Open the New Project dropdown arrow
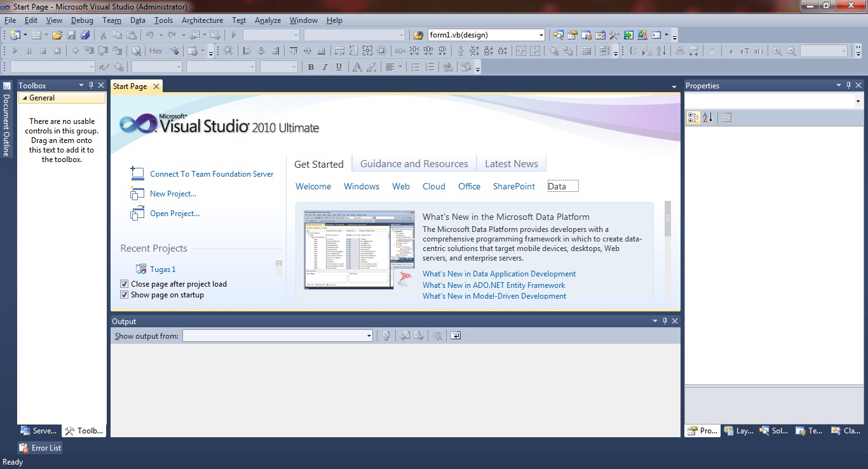Image resolution: width=868 pixels, height=469 pixels. click(x=24, y=35)
